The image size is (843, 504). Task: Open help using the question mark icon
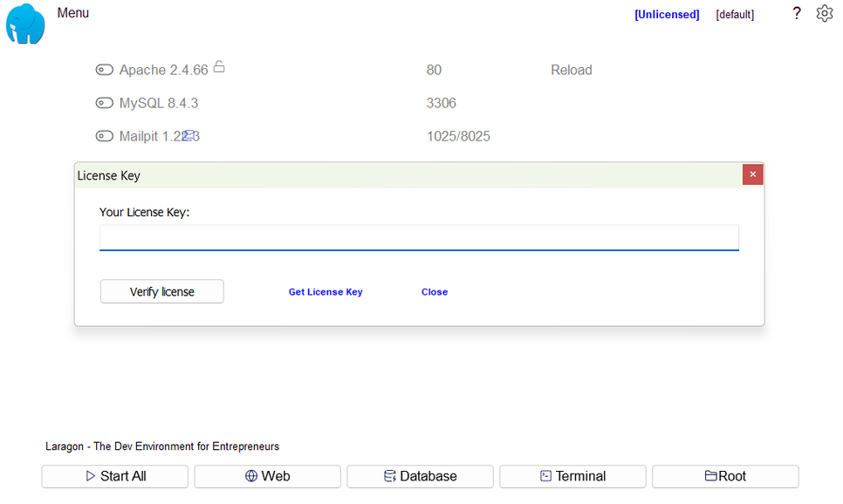[x=796, y=14]
